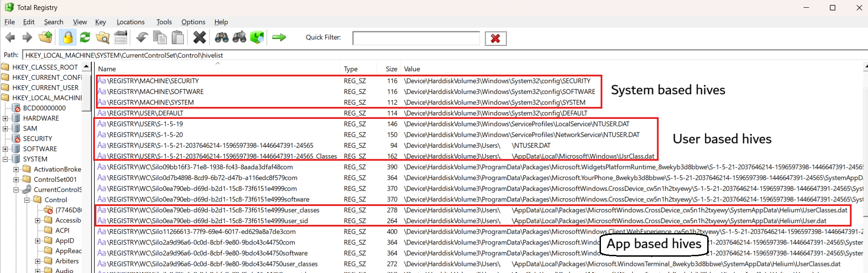Click the folder with magnifier icon
Image resolution: width=868 pixels, height=273 pixels.
tap(103, 37)
